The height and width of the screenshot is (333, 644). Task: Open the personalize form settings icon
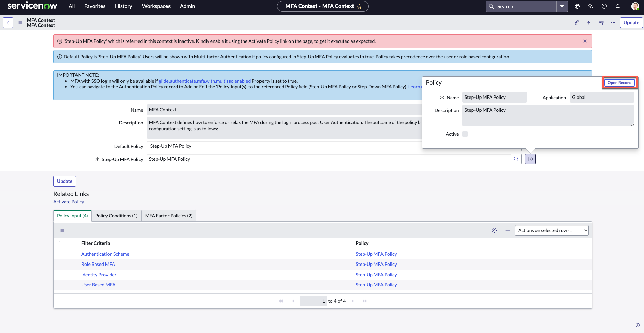click(x=601, y=23)
